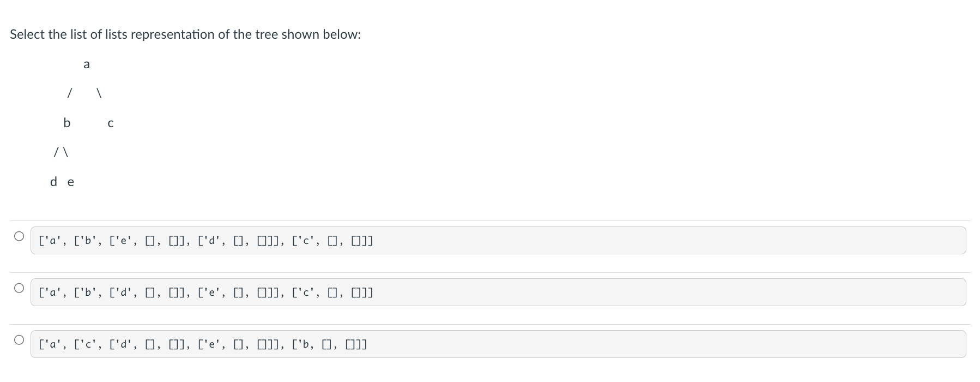This screenshot has width=980, height=382.
Task: Select the third answer's radio button
Action: [18, 339]
